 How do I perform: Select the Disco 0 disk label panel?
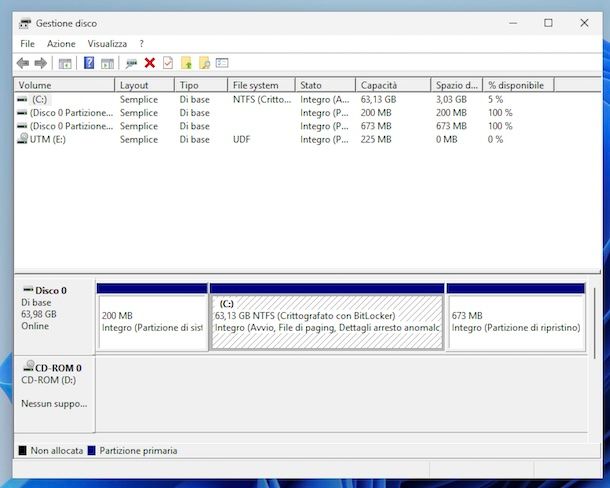point(54,316)
